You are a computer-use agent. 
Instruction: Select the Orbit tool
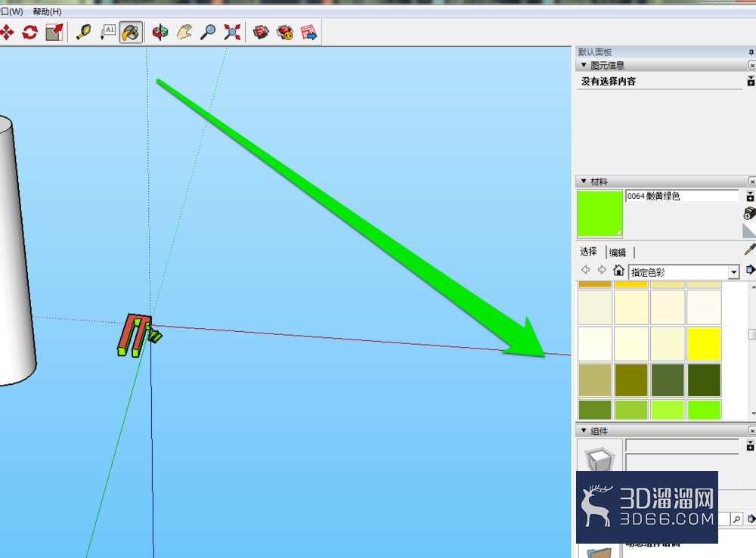pos(160,33)
